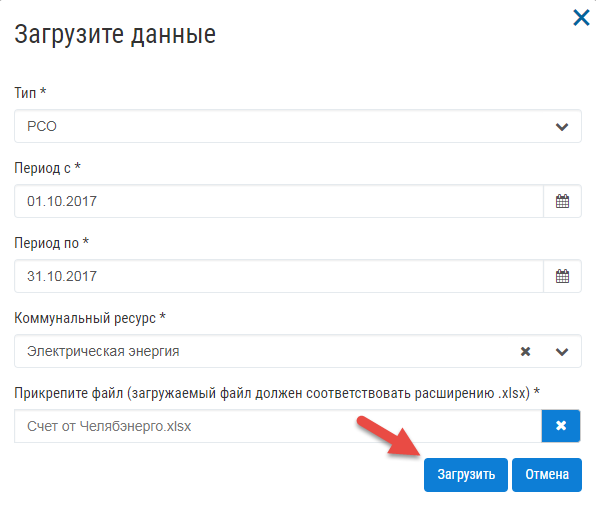Image resolution: width=596 pixels, height=510 pixels.
Task: Expand the Тип dropdown chevron
Action: click(x=562, y=127)
